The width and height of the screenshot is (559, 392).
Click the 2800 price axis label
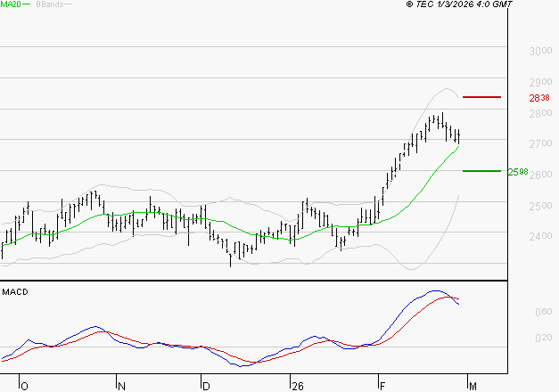point(540,113)
